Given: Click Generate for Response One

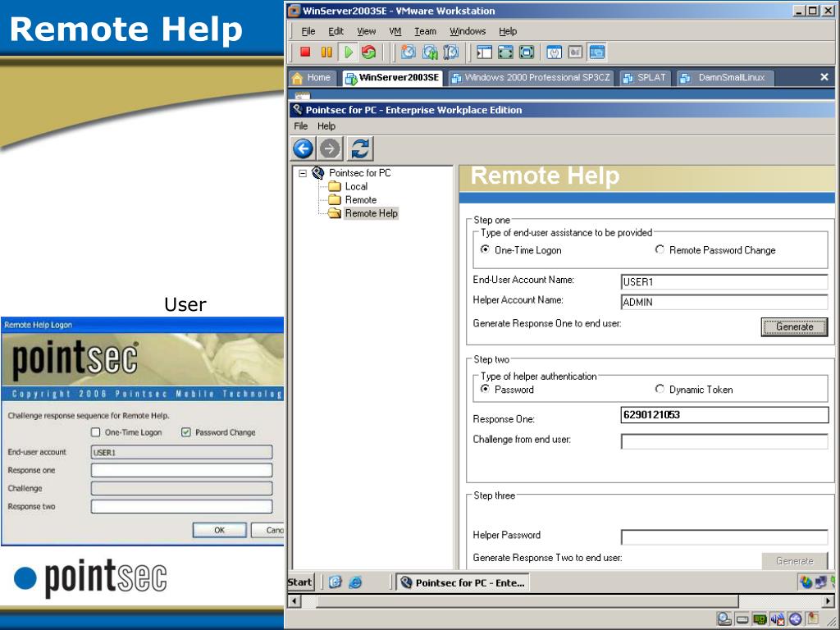Looking at the screenshot, I should point(794,326).
